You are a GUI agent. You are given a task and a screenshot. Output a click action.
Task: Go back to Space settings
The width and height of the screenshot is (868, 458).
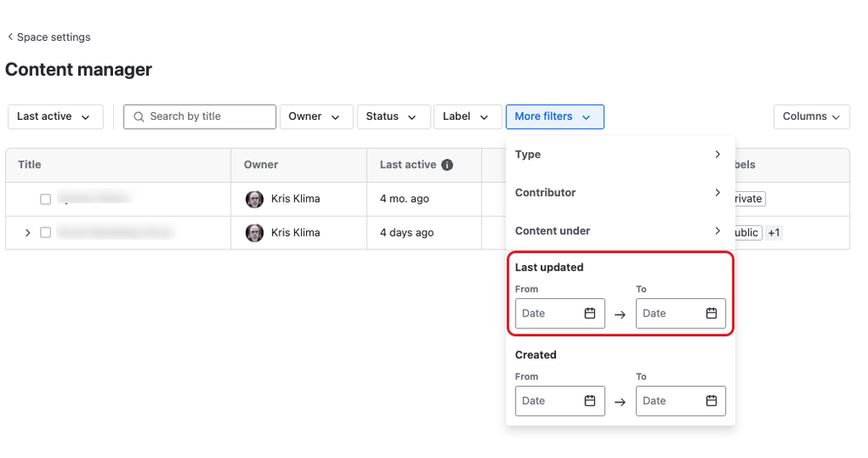(x=49, y=37)
